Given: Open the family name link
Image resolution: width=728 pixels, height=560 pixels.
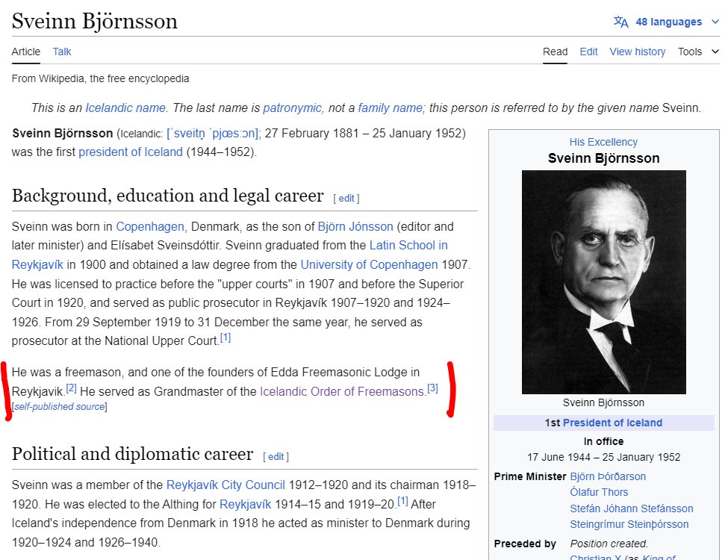Looking at the screenshot, I should [x=390, y=108].
